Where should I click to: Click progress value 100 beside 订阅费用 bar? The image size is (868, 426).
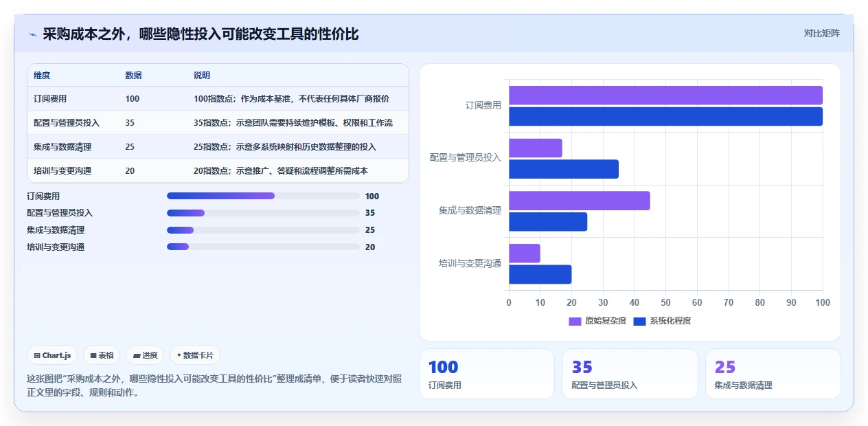coord(372,197)
